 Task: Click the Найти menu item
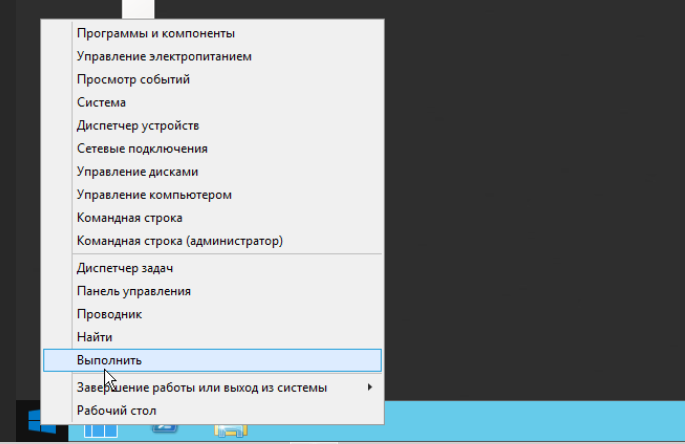(94, 337)
